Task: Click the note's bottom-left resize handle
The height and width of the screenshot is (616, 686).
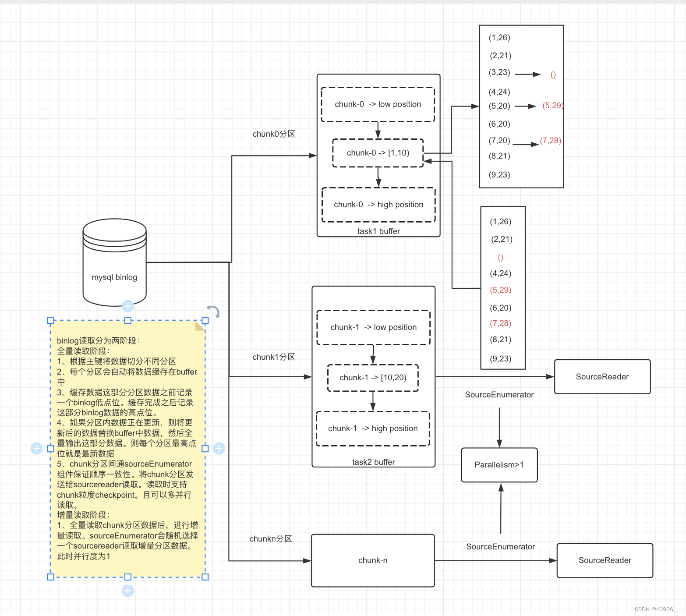Action: [50, 577]
